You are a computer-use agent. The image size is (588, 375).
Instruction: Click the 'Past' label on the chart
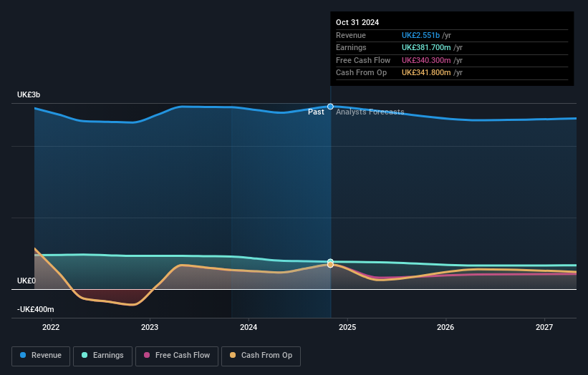pos(316,112)
